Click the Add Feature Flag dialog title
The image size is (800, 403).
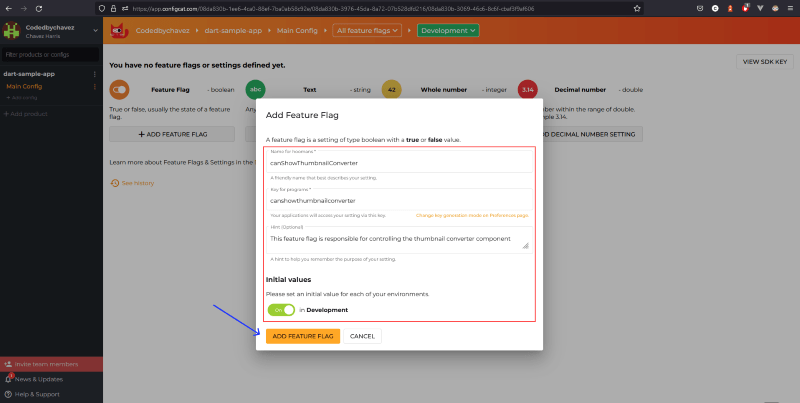(x=302, y=115)
